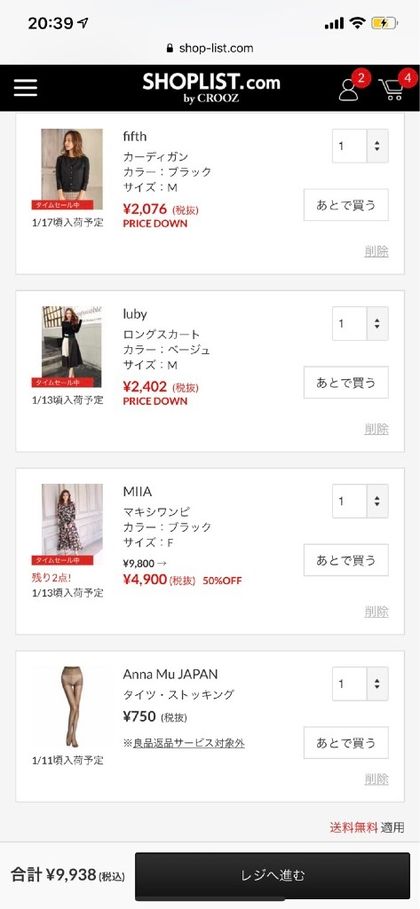Image resolution: width=420 pixels, height=909 pixels.
Task: Open the hamburger menu
Action: (x=26, y=88)
